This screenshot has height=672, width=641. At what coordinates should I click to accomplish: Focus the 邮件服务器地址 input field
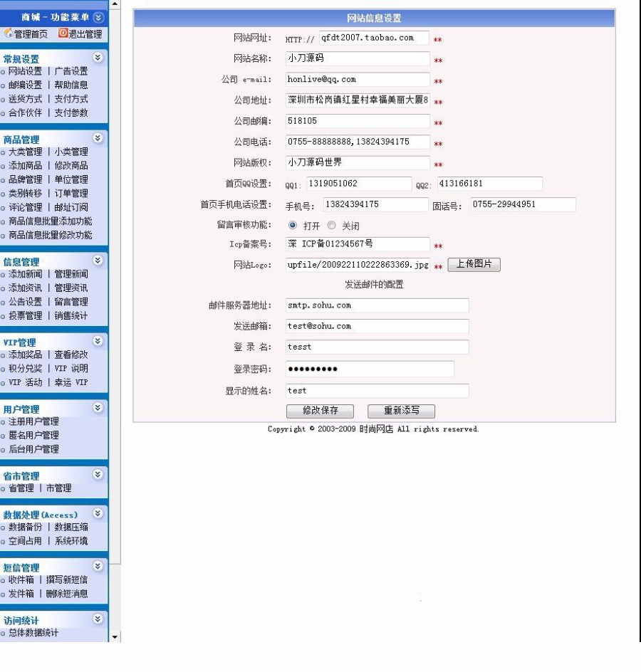coord(377,305)
